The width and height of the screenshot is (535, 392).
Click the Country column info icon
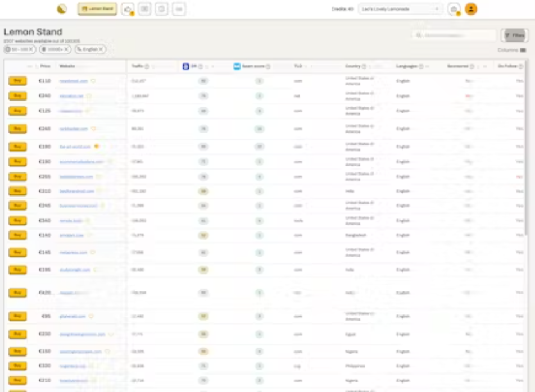coord(364,66)
